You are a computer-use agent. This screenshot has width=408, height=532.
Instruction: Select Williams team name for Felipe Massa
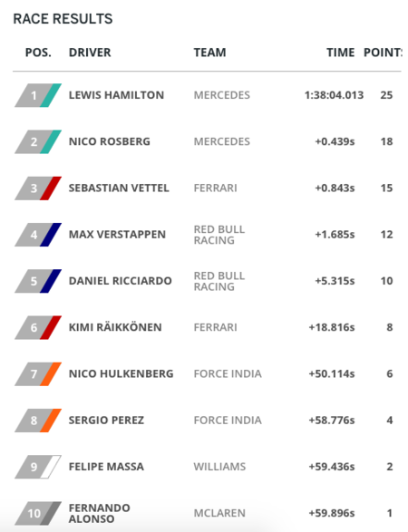pos(219,467)
